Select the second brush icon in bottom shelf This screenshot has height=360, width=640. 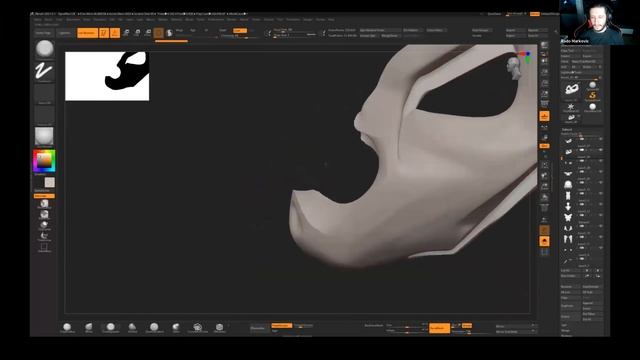(89, 327)
